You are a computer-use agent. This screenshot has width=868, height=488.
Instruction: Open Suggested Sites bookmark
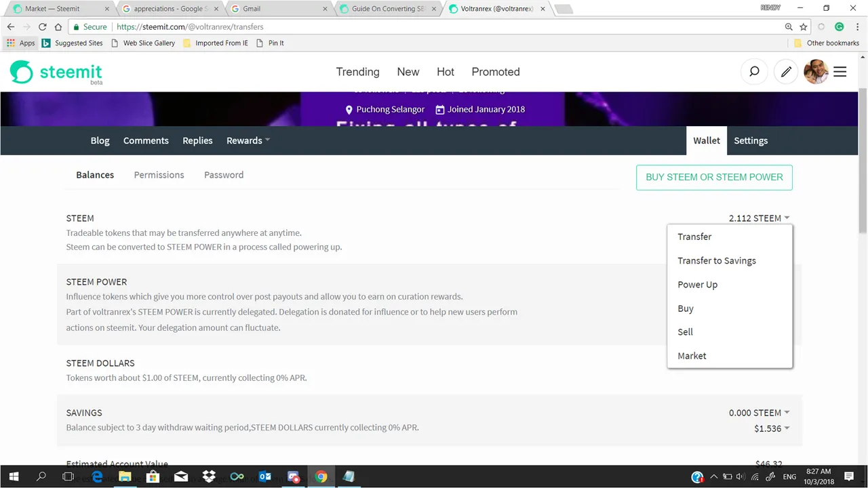72,43
